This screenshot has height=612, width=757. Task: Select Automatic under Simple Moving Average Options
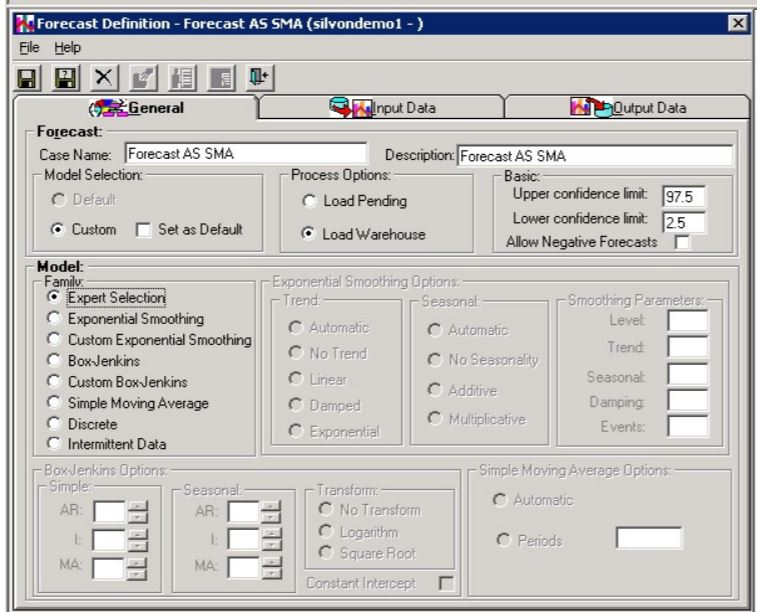pyautogui.click(x=500, y=500)
